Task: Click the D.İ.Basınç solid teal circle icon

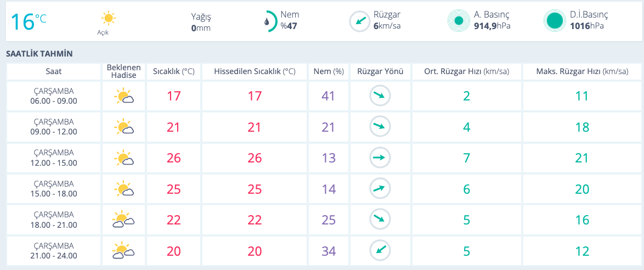Action: 555,21
